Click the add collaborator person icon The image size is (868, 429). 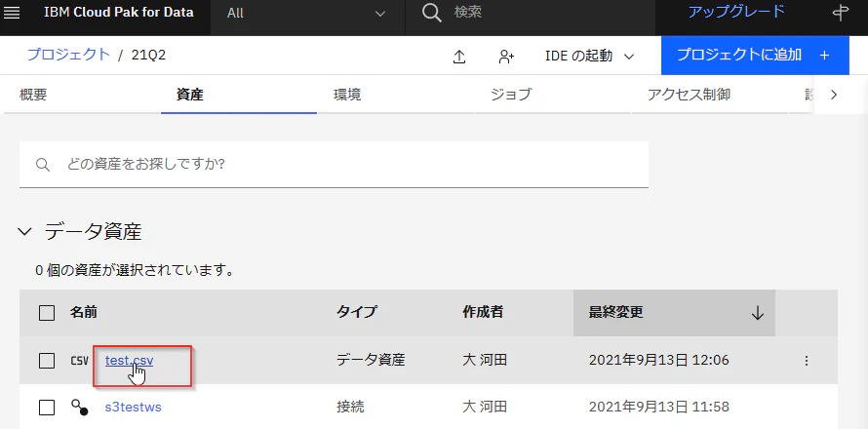pyautogui.click(x=506, y=57)
